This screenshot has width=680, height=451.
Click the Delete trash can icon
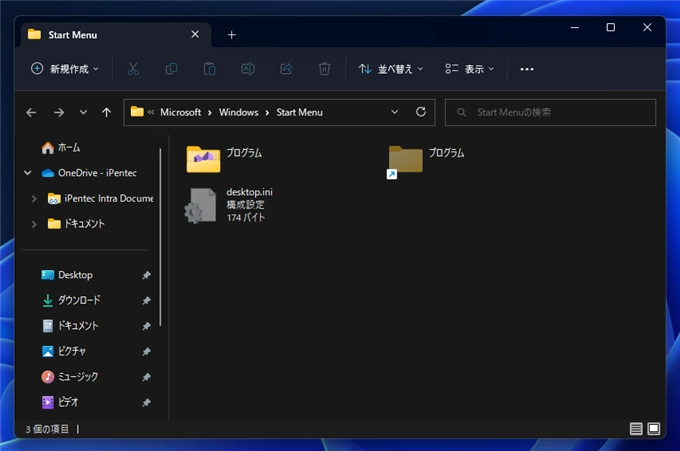(x=324, y=69)
